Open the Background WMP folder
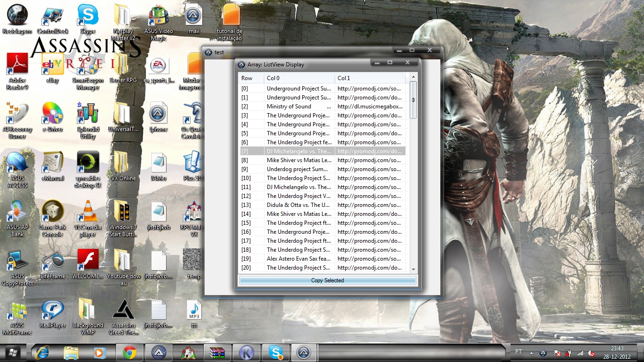 click(x=88, y=316)
